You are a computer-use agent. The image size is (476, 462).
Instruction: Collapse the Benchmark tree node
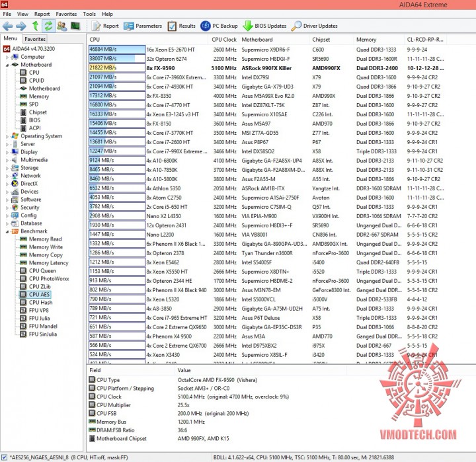point(7,231)
